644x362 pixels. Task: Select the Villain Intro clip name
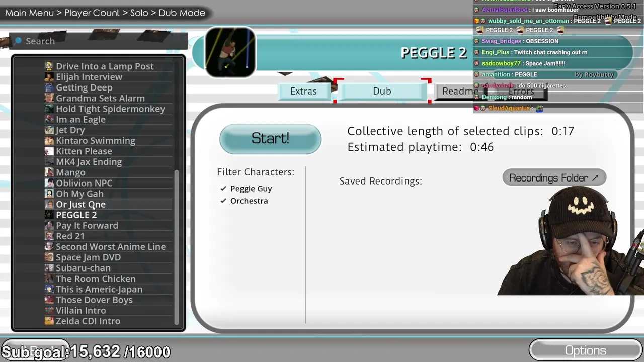tap(81, 310)
